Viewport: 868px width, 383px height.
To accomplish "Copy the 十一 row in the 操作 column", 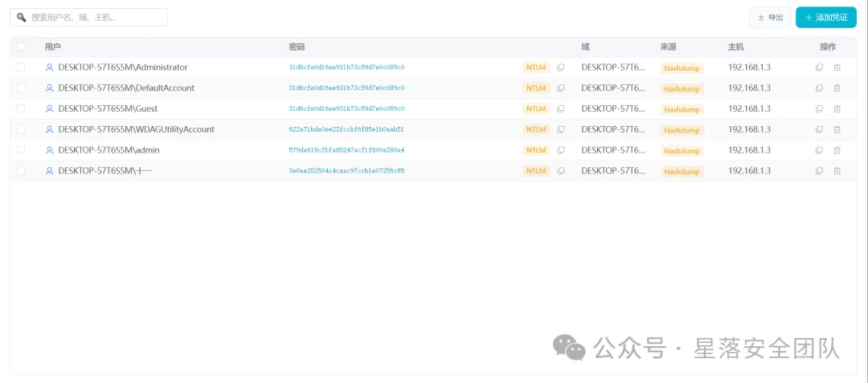I will (x=819, y=171).
